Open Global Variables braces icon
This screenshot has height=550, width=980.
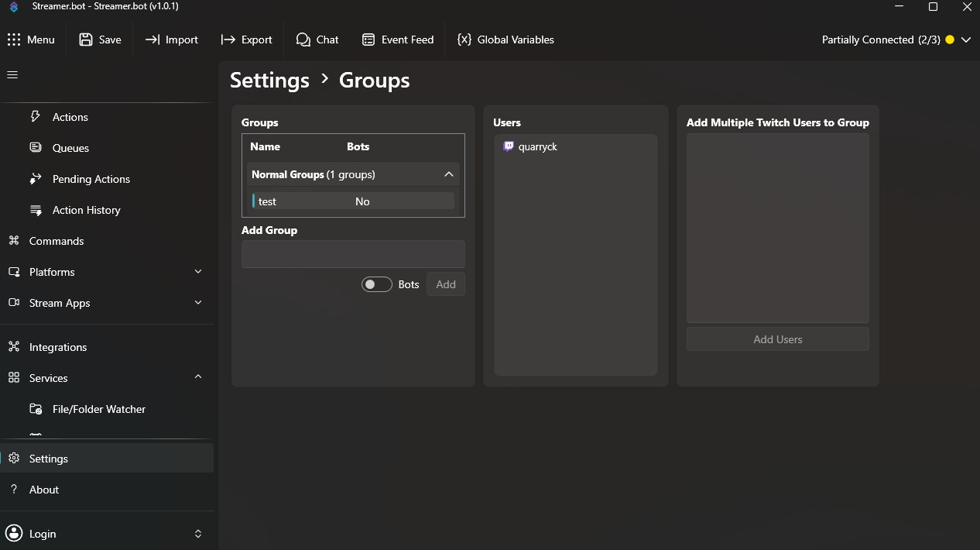point(464,40)
